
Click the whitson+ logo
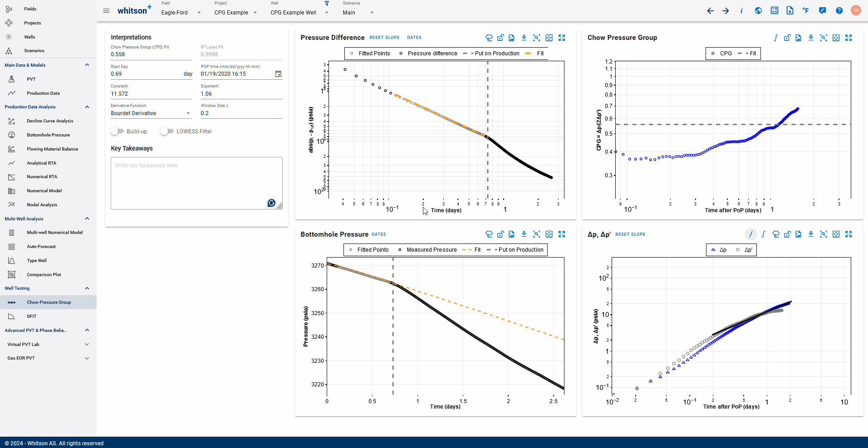[134, 10]
